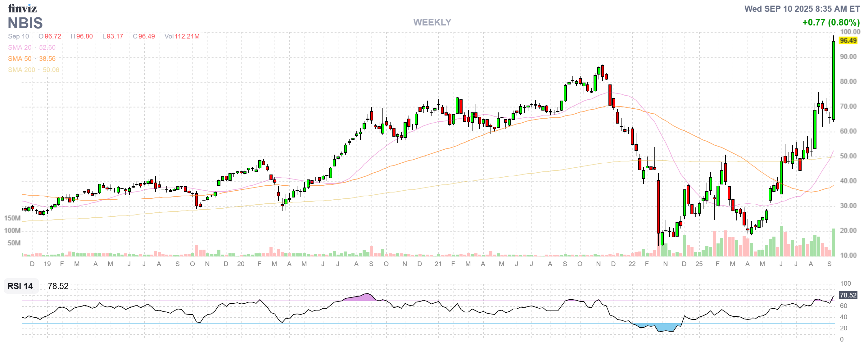The height and width of the screenshot is (349, 868).
Task: Click the 150M volume axis label
Action: coord(12,218)
